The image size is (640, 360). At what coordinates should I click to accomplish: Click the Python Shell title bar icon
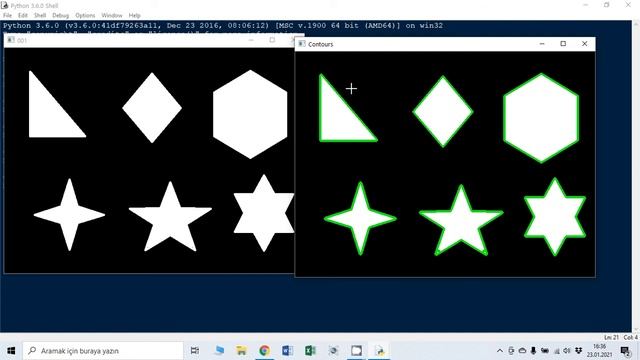click(x=4, y=5)
